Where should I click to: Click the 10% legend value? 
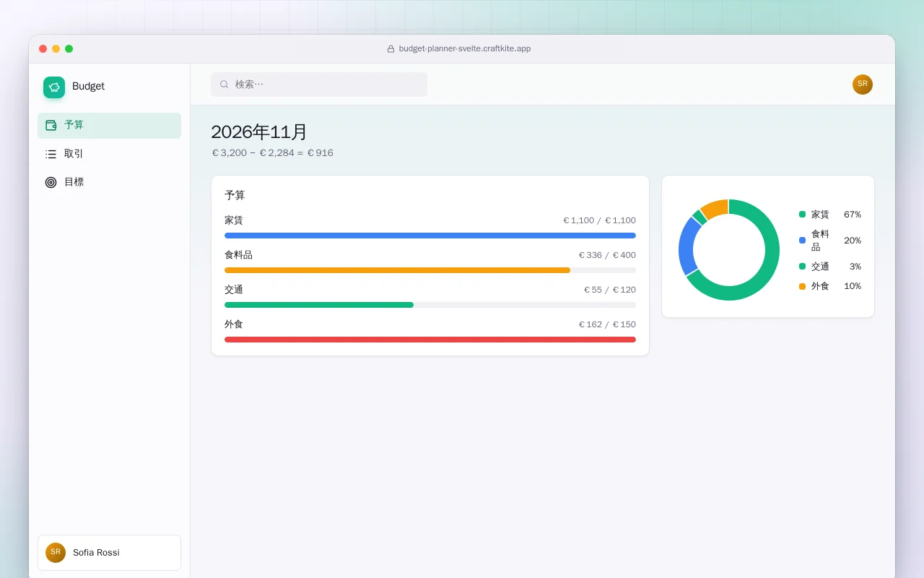(x=853, y=286)
